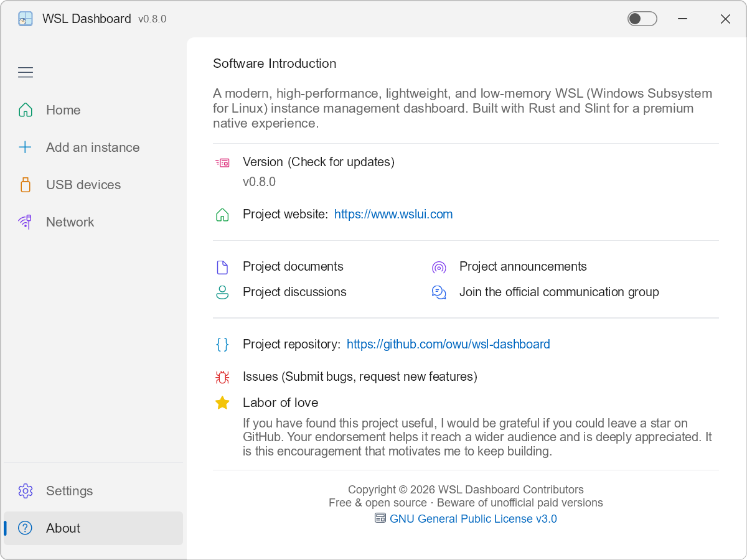
Task: Open the GitHub repository link
Action: (x=448, y=344)
